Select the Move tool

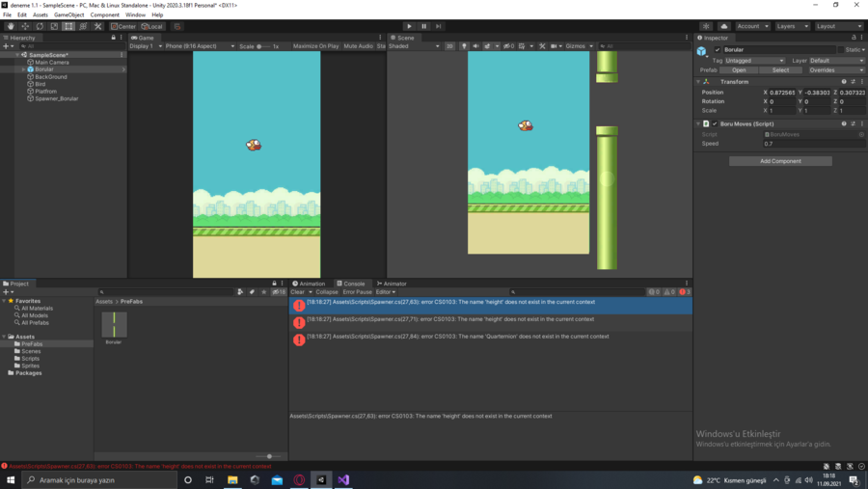pos(25,26)
